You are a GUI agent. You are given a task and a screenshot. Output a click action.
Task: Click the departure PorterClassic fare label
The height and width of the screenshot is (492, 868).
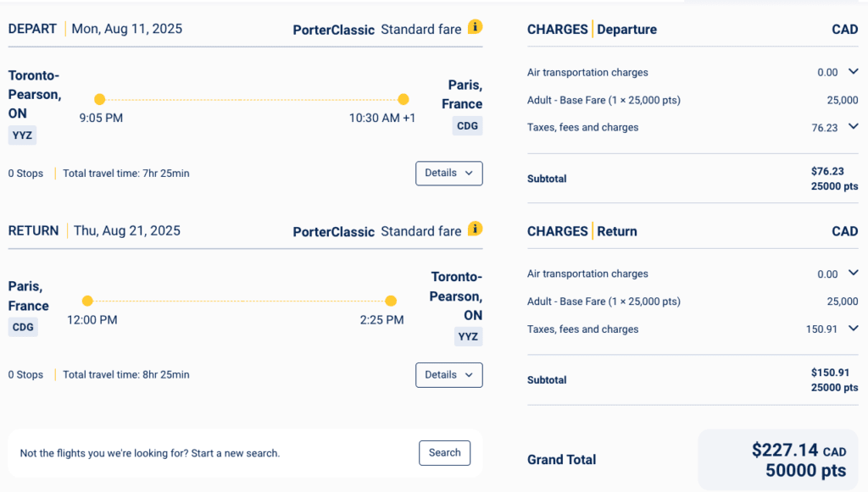click(x=333, y=30)
